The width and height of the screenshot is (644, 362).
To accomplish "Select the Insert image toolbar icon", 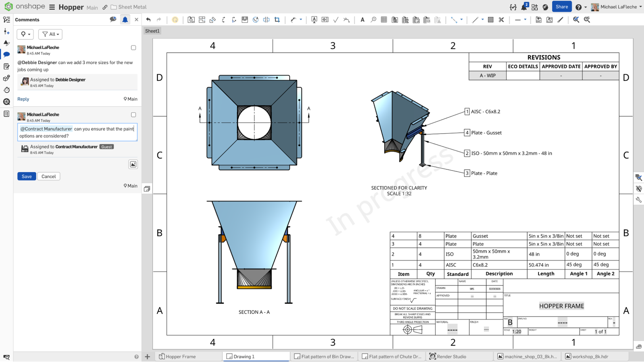I will click(x=550, y=19).
